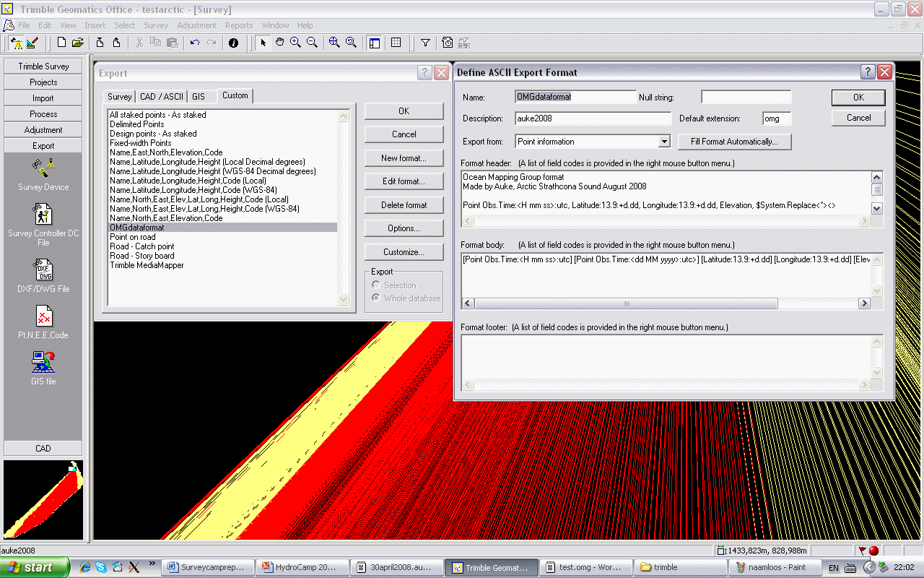This screenshot has height=578, width=924.
Task: Click the Fill Format Automatically button
Action: pyautogui.click(x=734, y=142)
